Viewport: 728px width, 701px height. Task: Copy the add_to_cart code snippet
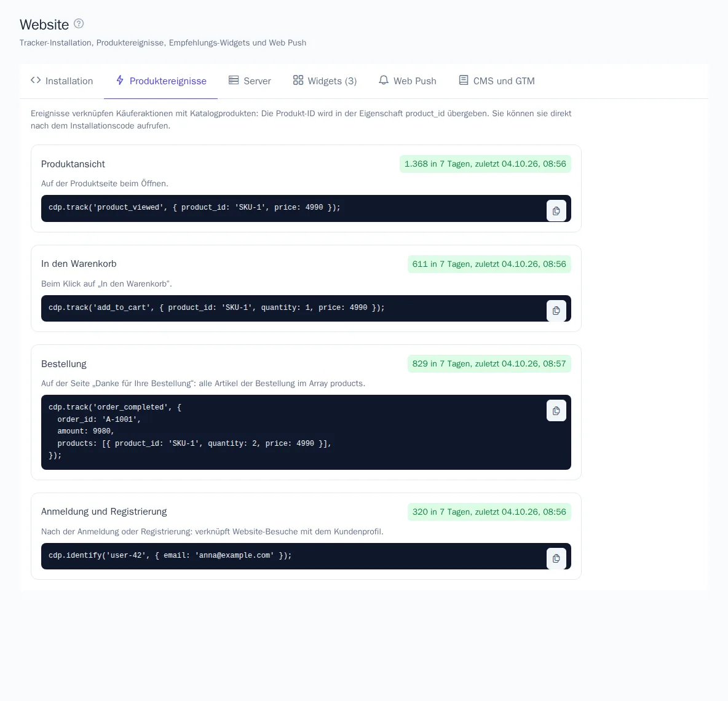click(556, 311)
